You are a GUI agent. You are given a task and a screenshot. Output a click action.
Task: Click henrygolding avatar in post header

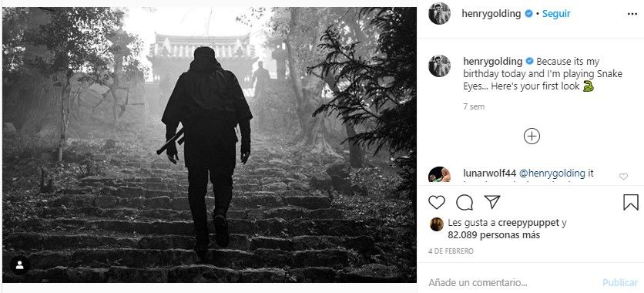(x=439, y=14)
